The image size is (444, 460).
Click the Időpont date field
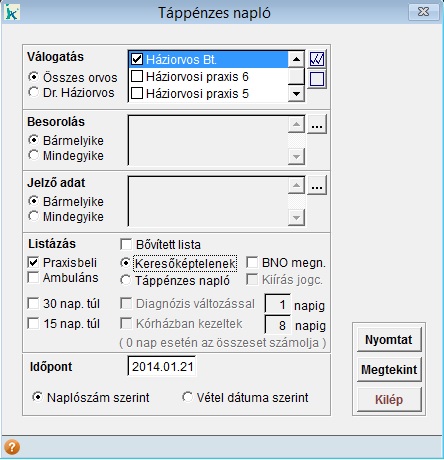(162, 366)
